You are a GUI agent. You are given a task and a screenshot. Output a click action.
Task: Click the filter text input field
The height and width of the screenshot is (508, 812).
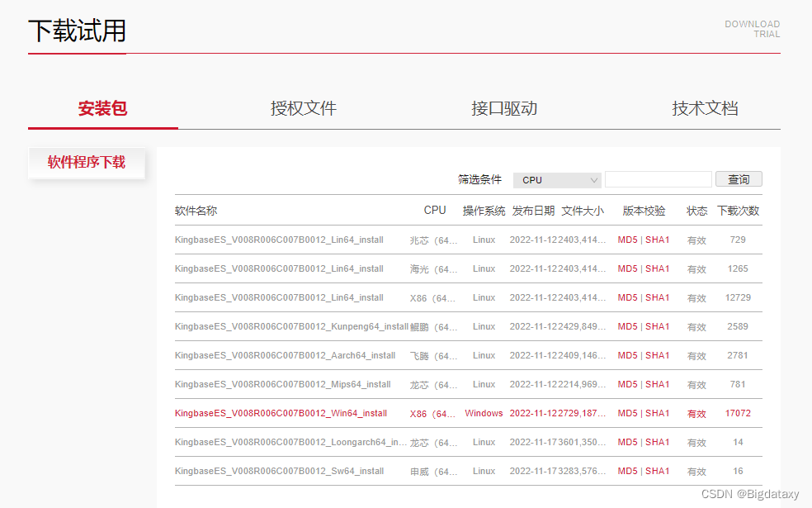pyautogui.click(x=659, y=179)
